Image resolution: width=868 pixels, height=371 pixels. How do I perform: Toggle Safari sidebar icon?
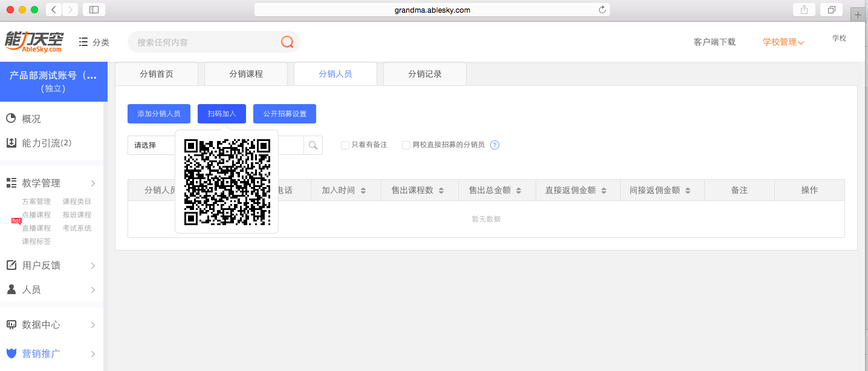point(94,10)
